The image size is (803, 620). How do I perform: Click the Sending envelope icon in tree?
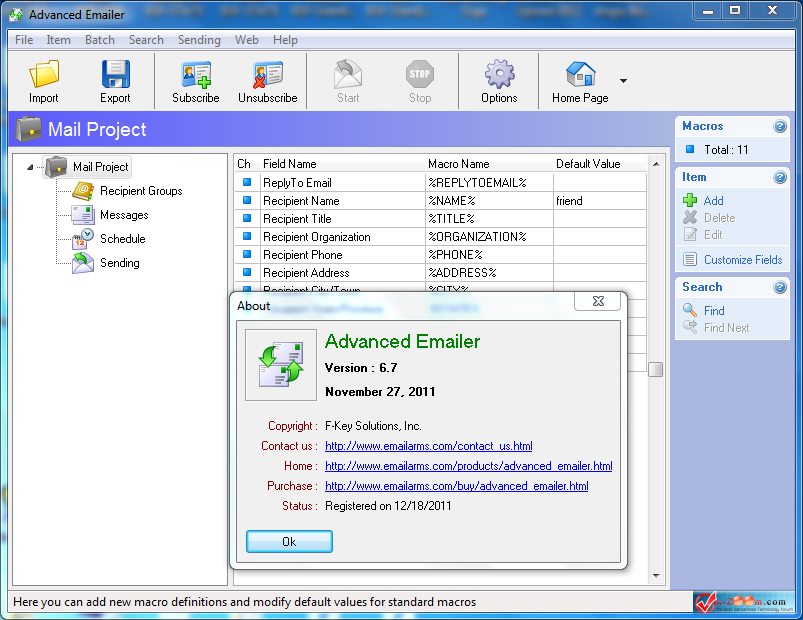pos(82,263)
